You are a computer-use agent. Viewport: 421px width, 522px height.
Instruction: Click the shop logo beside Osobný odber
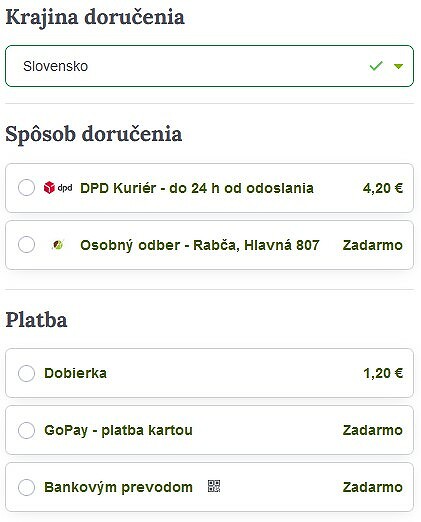click(58, 245)
